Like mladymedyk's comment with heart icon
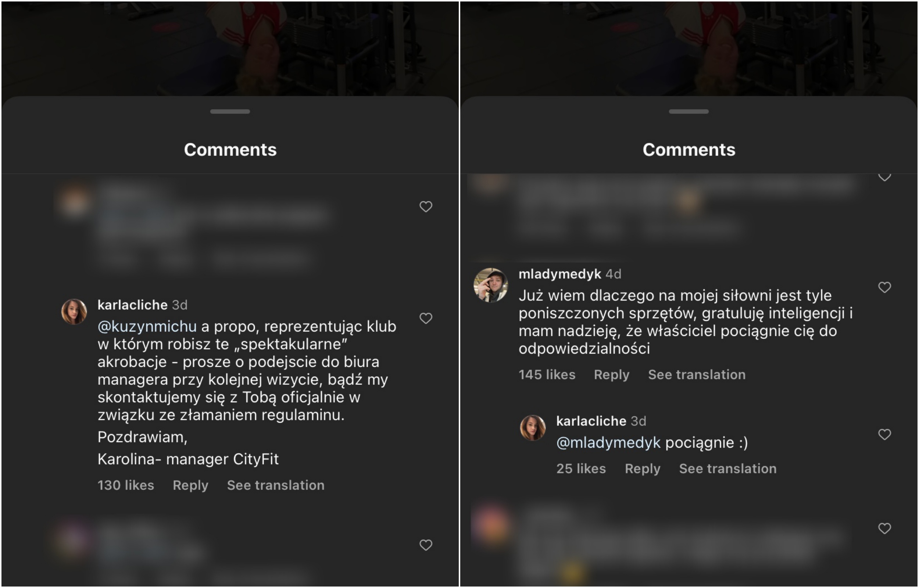The height and width of the screenshot is (588, 919). [885, 287]
